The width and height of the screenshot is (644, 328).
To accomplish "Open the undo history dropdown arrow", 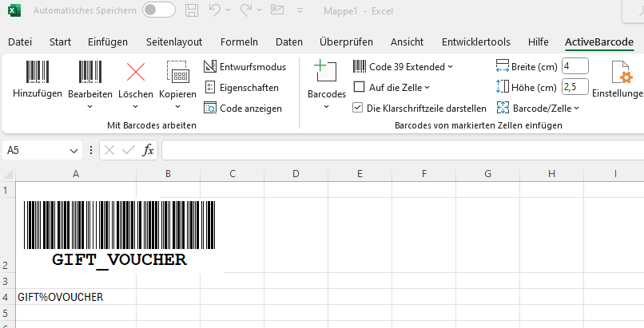I will coord(229,10).
